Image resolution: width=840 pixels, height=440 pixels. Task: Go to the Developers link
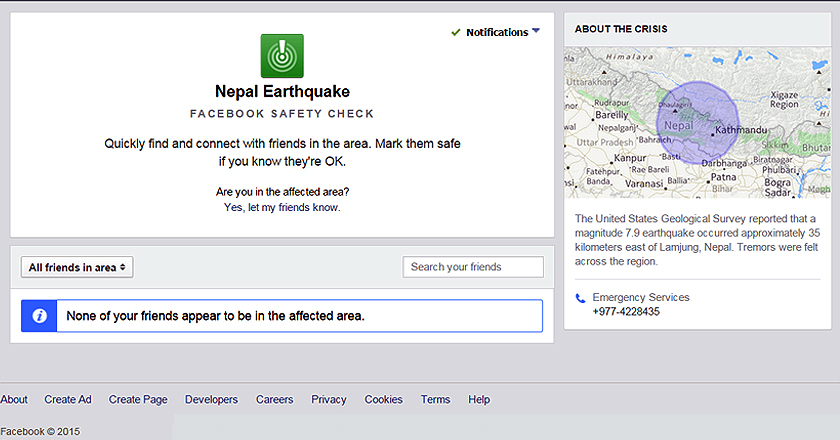[x=212, y=399]
